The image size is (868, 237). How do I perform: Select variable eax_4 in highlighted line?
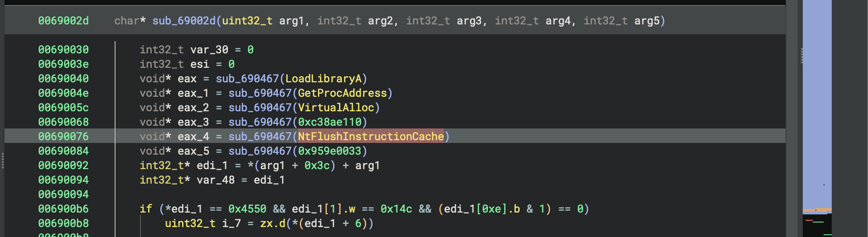193,137
